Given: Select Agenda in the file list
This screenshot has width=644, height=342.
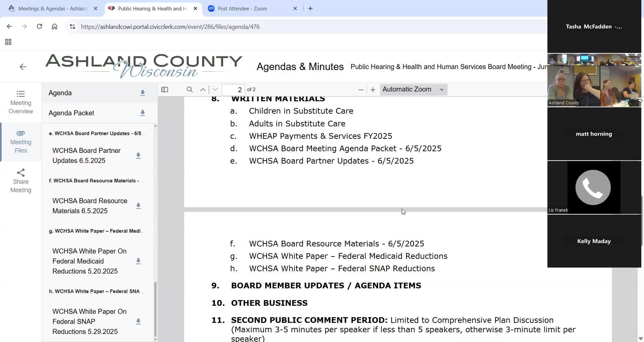Looking at the screenshot, I should click(60, 93).
